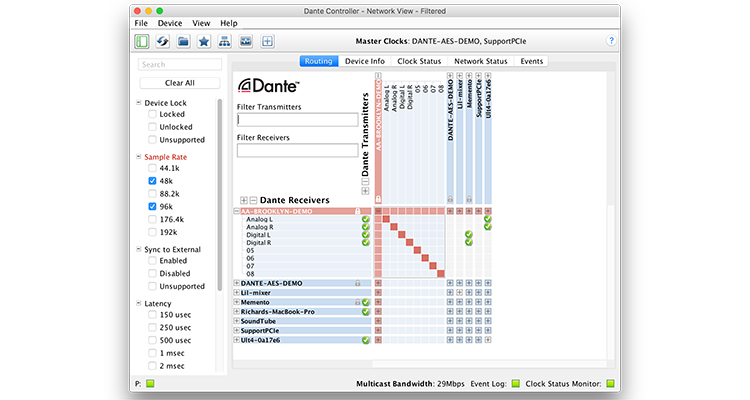
Task: Click the red crosspoint for Analog L to Analog L
Action: [386, 219]
